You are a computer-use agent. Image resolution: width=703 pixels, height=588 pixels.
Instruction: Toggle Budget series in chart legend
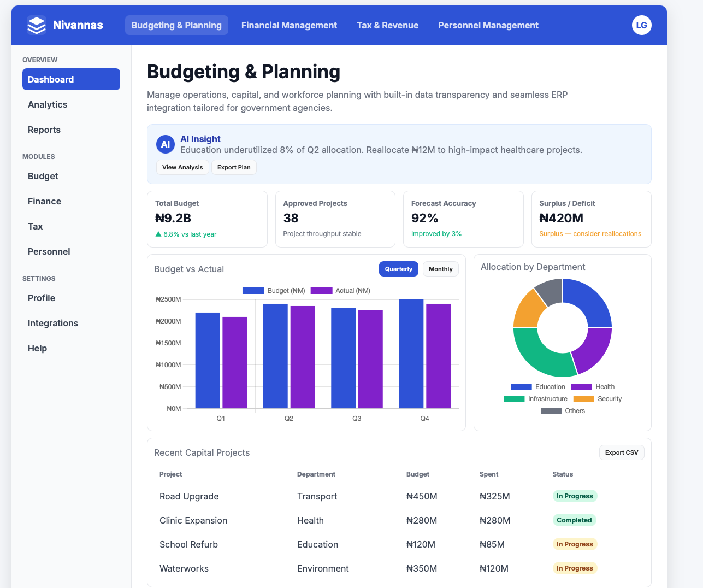coord(274,291)
